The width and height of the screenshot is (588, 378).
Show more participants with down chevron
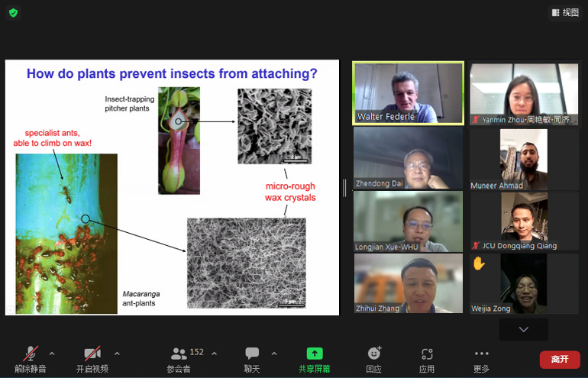[x=524, y=329]
